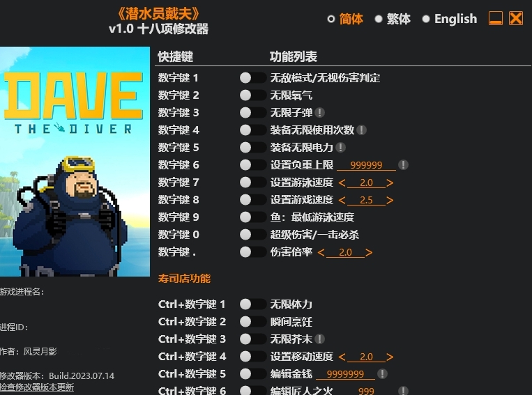Viewport: 532px width, 395px height.
Task: Enable 无限芥末 toggle
Action: pos(253,339)
